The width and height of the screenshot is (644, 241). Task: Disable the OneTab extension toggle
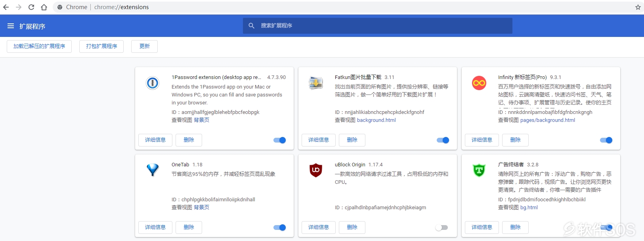tap(280, 228)
